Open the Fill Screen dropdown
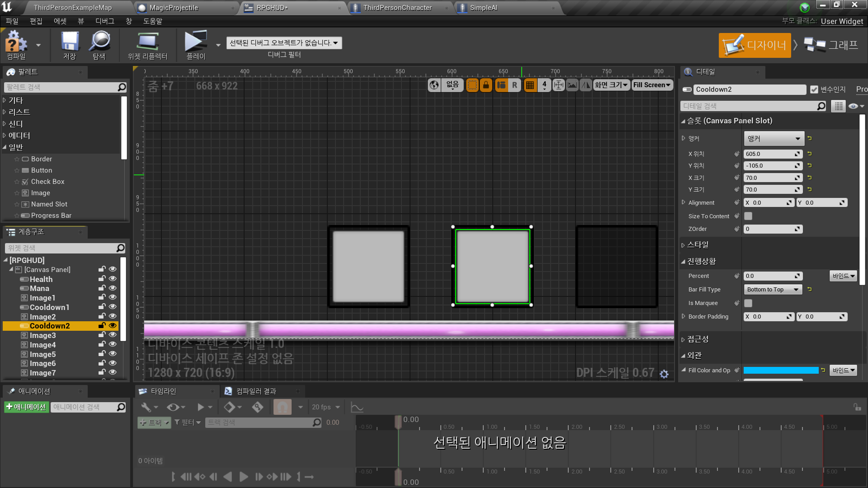 point(651,85)
